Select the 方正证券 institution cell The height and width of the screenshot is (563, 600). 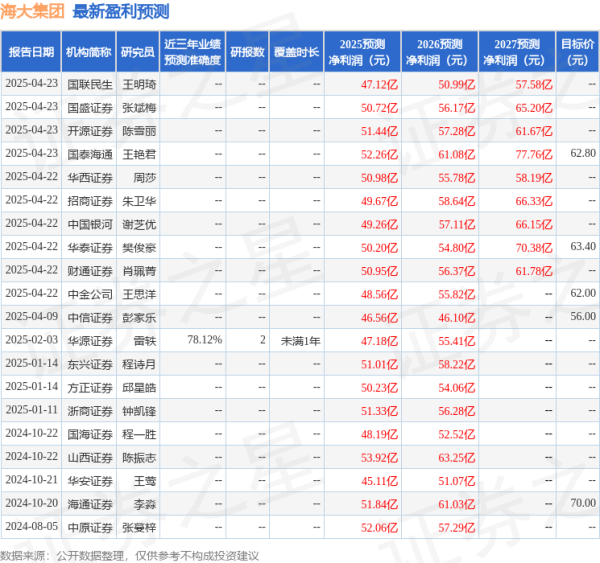(x=90, y=388)
